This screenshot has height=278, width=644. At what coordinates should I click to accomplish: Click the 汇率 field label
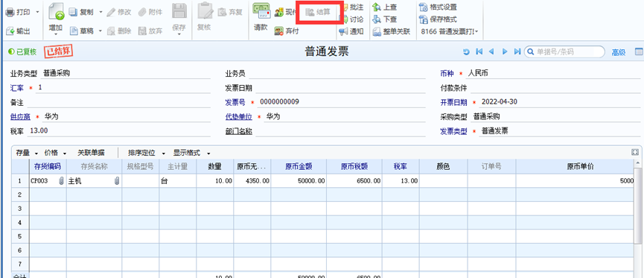point(17,88)
